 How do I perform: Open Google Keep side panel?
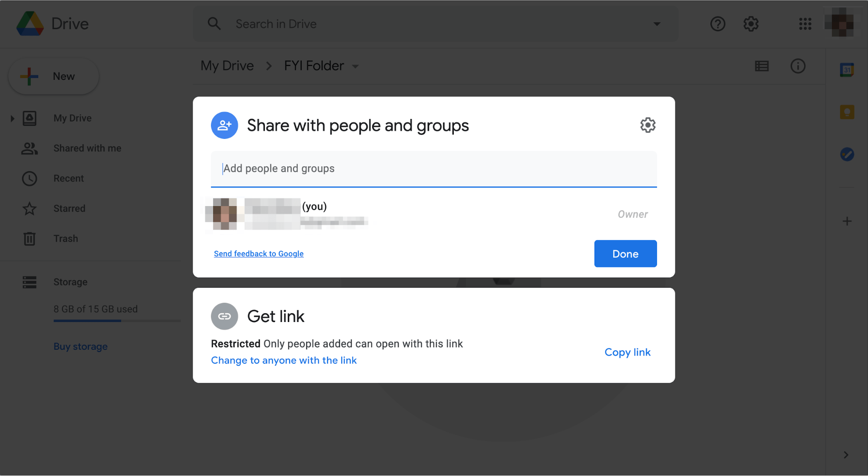(847, 112)
